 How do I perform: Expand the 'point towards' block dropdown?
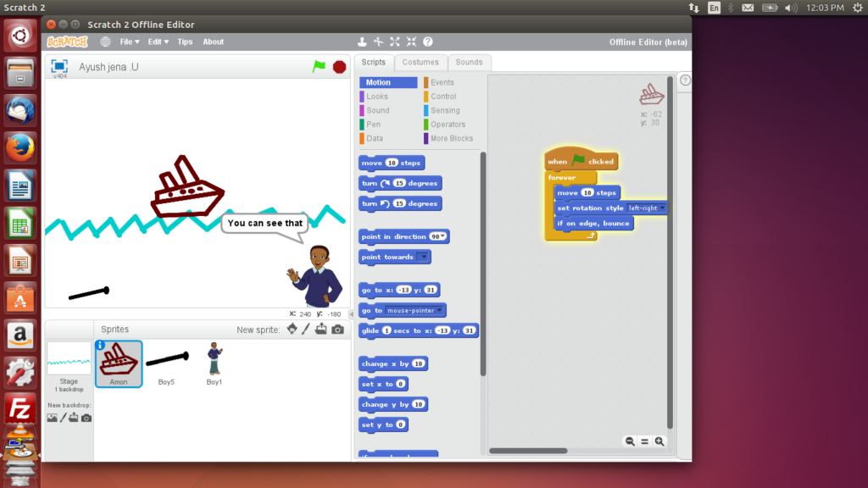coord(423,258)
